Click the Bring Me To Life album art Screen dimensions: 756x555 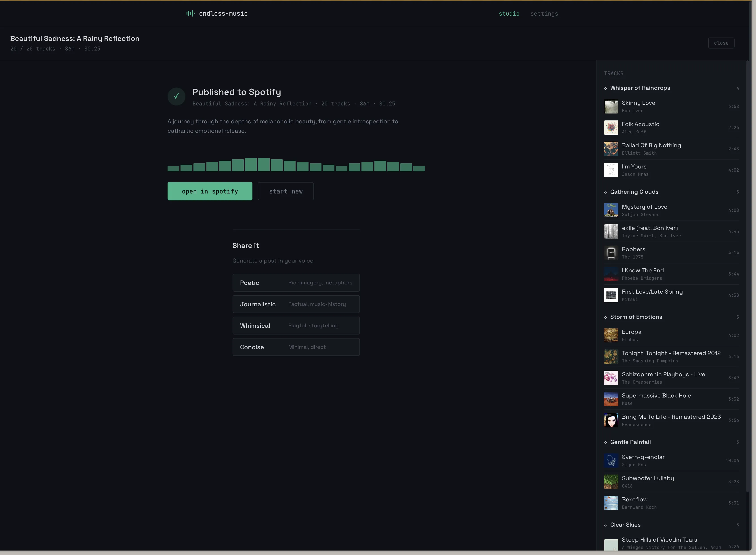[611, 420]
